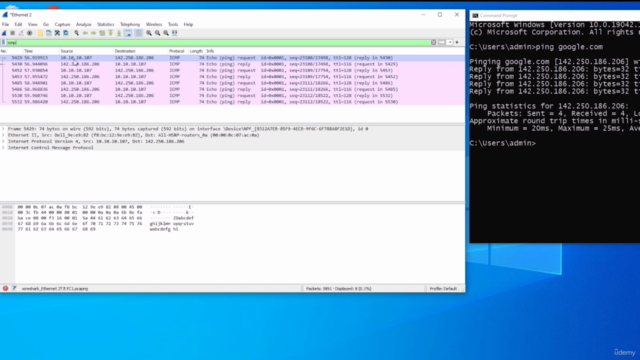Open the Go menu

coord(46,24)
